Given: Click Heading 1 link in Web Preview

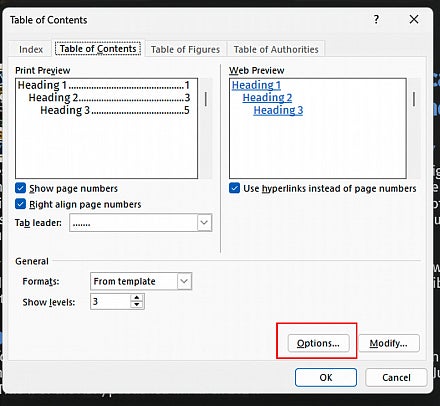Looking at the screenshot, I should point(256,85).
